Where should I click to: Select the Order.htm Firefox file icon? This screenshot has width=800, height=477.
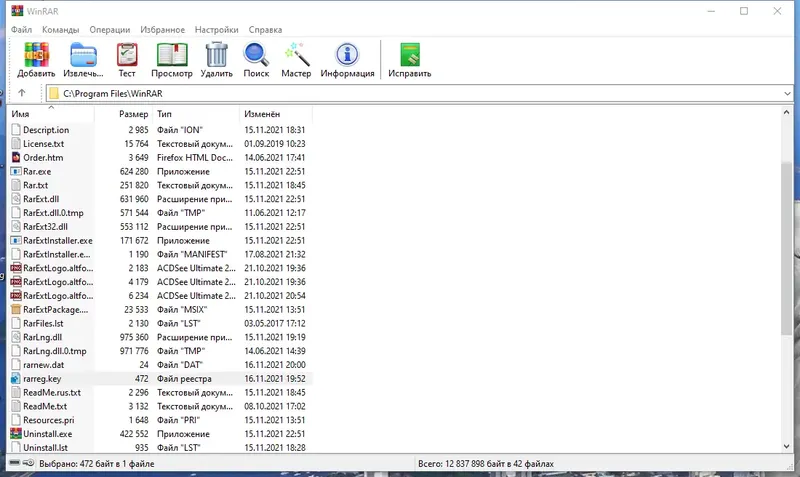coord(16,157)
